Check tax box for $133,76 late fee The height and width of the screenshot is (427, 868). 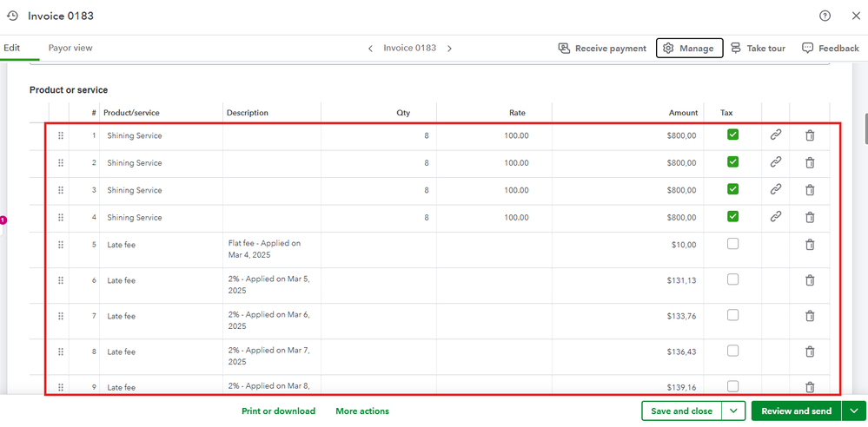[733, 315]
